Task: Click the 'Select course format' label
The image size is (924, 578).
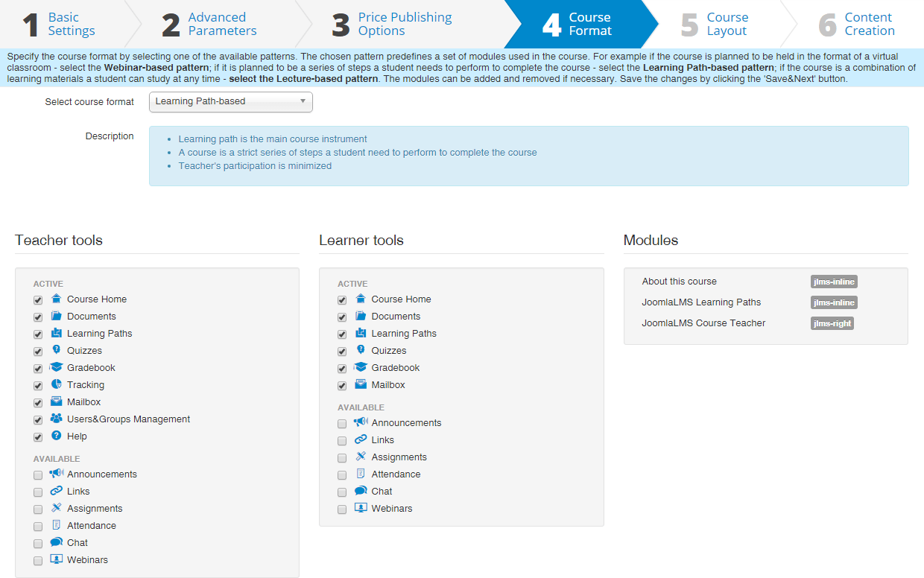Action: (x=89, y=102)
